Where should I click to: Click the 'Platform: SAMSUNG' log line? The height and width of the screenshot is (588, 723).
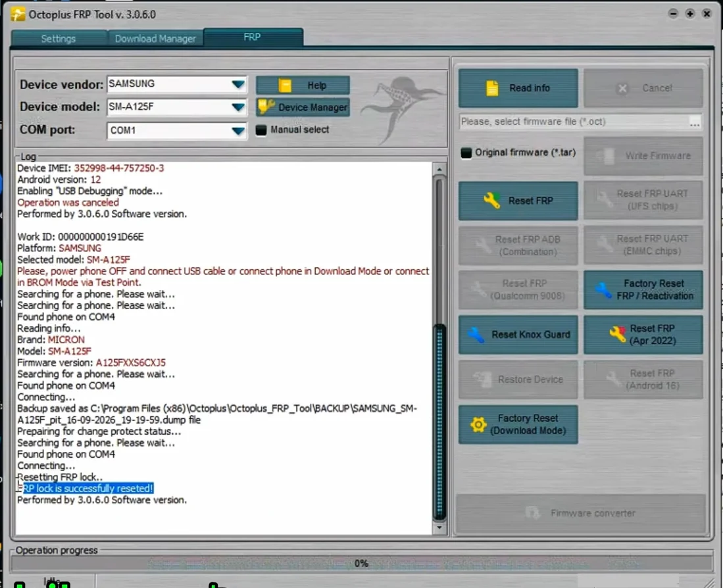(59, 248)
